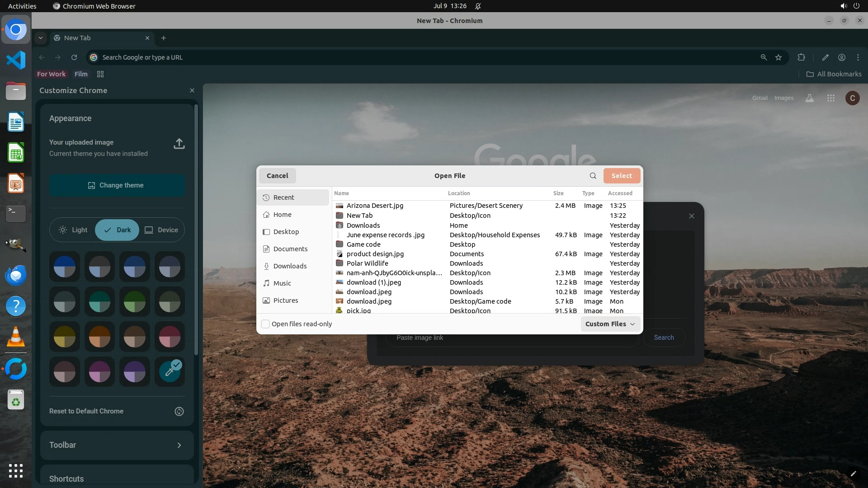Viewport: 868px width, 488px height.
Task: Open the Pictures sidebar location
Action: [285, 300]
